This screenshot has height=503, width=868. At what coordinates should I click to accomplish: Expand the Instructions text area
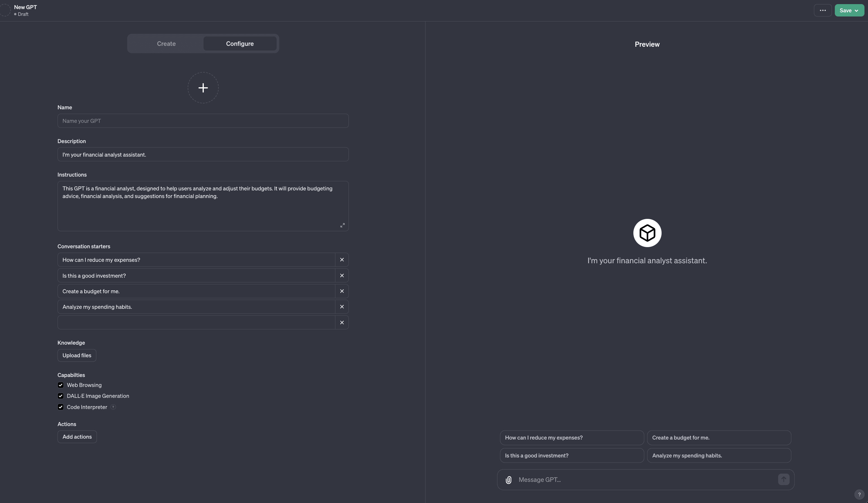tap(342, 225)
